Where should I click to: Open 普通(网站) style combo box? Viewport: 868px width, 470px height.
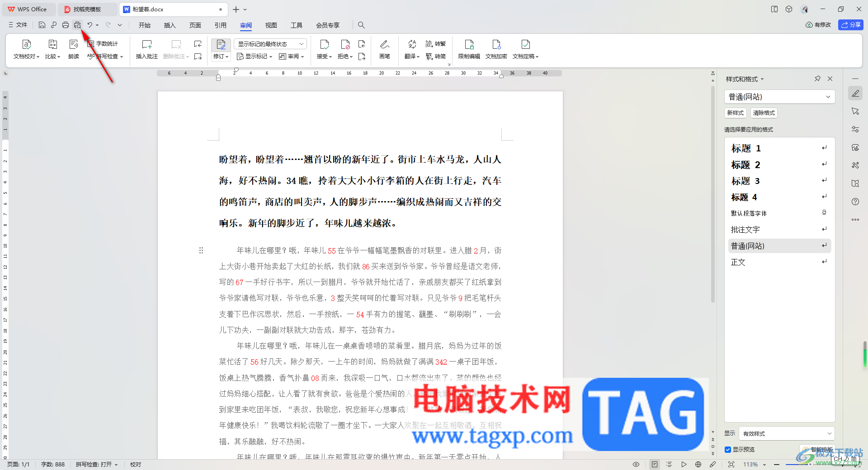point(779,97)
